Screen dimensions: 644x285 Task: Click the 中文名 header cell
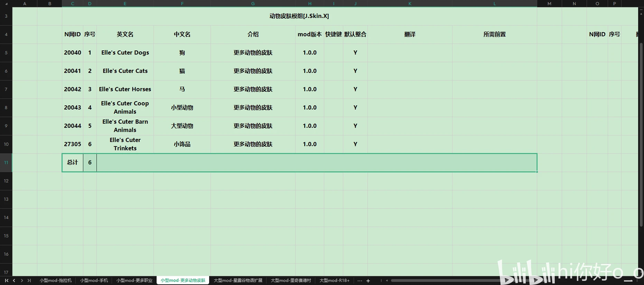182,35
